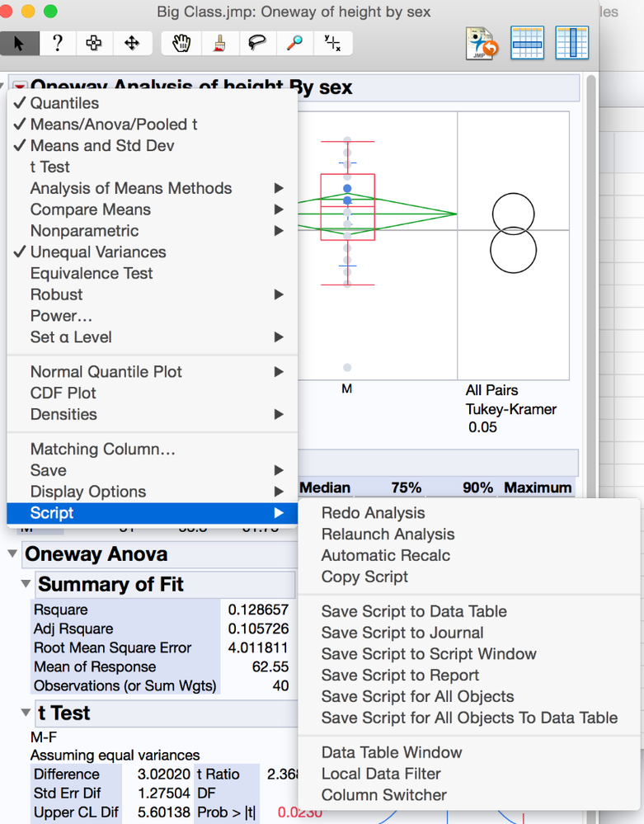Choose Matching Column… menu item

[x=153, y=450]
